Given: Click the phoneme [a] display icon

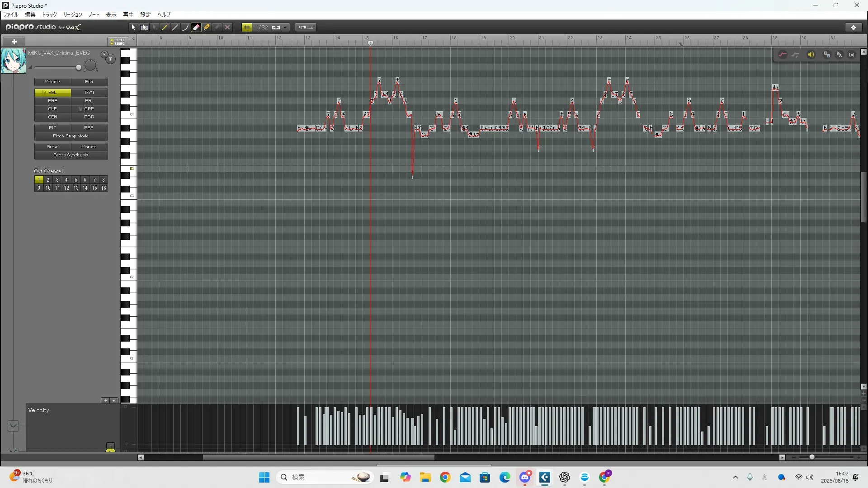Looking at the screenshot, I should coord(852,55).
